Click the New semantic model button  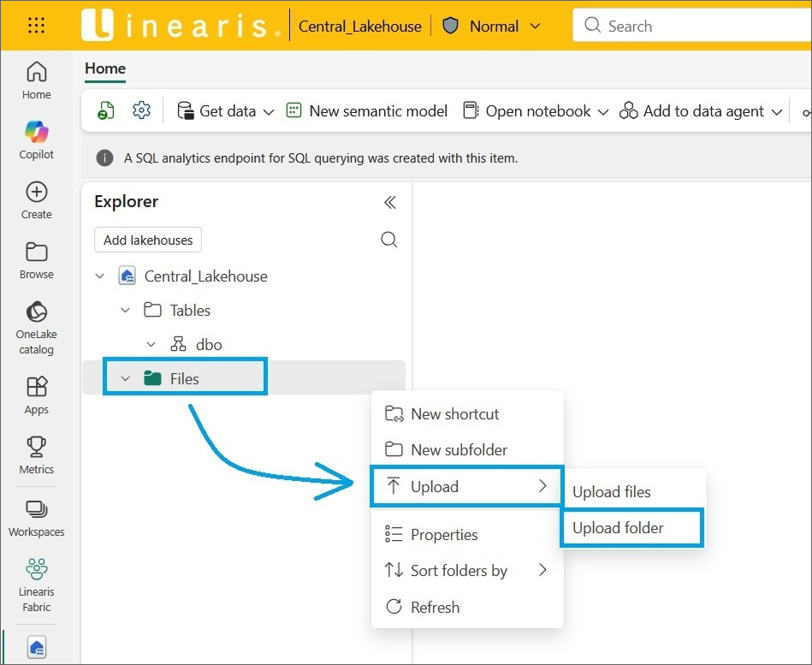pyautogui.click(x=367, y=111)
